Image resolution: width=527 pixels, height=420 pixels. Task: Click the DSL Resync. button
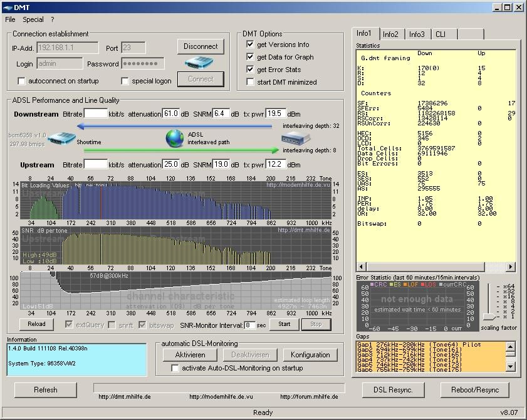coord(393,390)
